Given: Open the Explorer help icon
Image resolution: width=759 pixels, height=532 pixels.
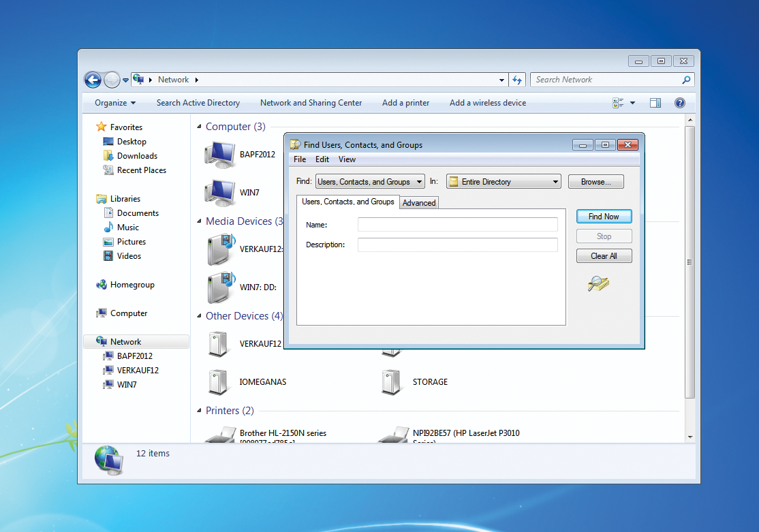Looking at the screenshot, I should click(679, 103).
